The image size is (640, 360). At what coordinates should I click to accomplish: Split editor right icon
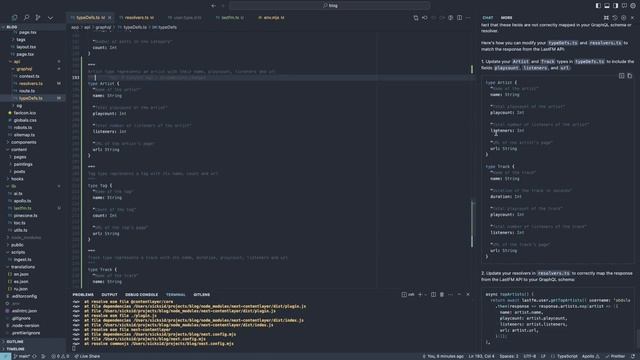coord(460,18)
